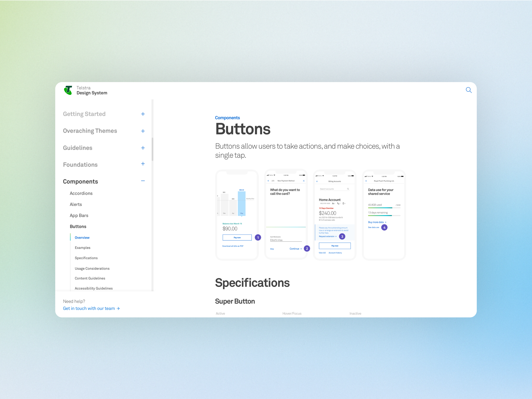Image resolution: width=532 pixels, height=399 pixels.
Task: Click Get in touch with our team
Action: [89, 308]
